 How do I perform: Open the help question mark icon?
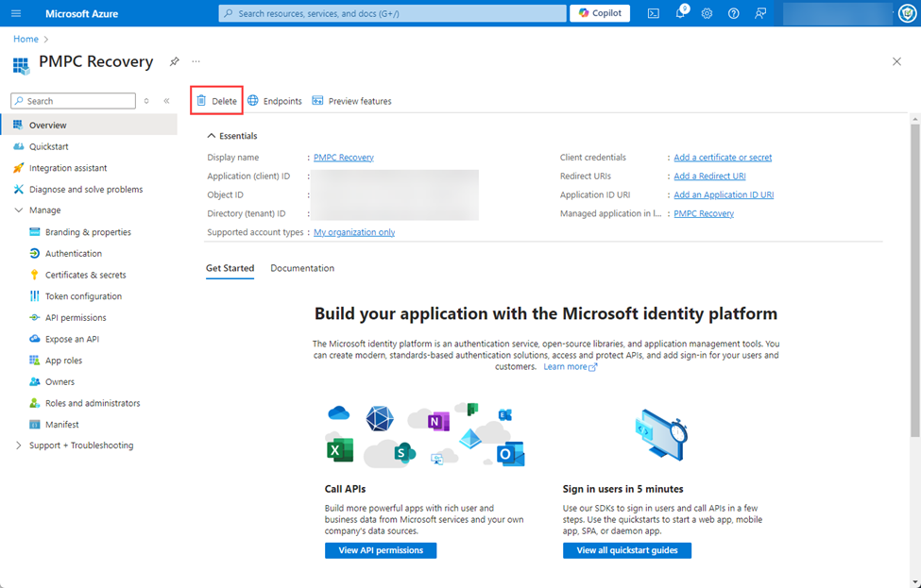(x=734, y=13)
